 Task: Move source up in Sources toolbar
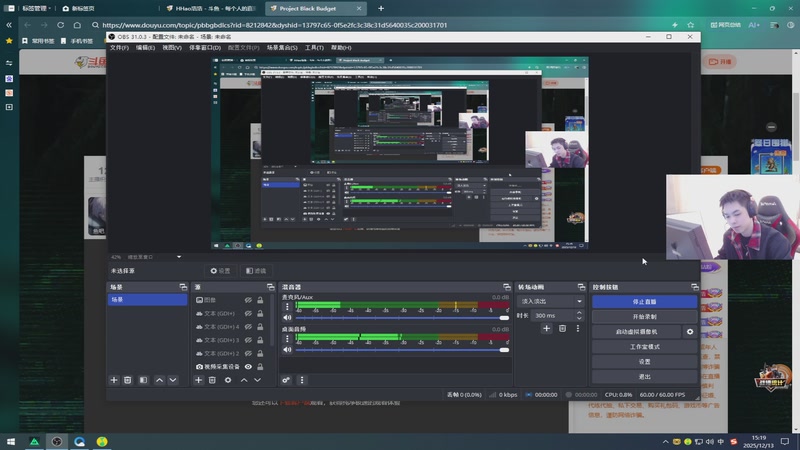[x=244, y=380]
